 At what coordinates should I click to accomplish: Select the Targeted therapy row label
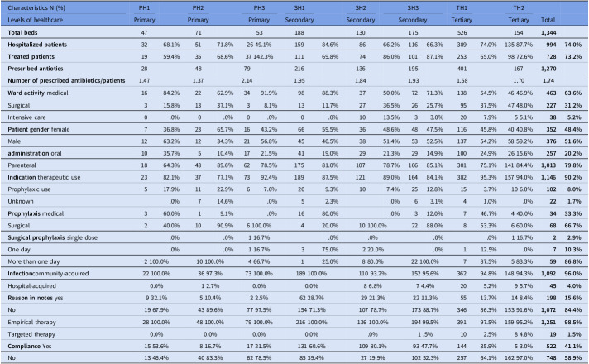coord(31,334)
